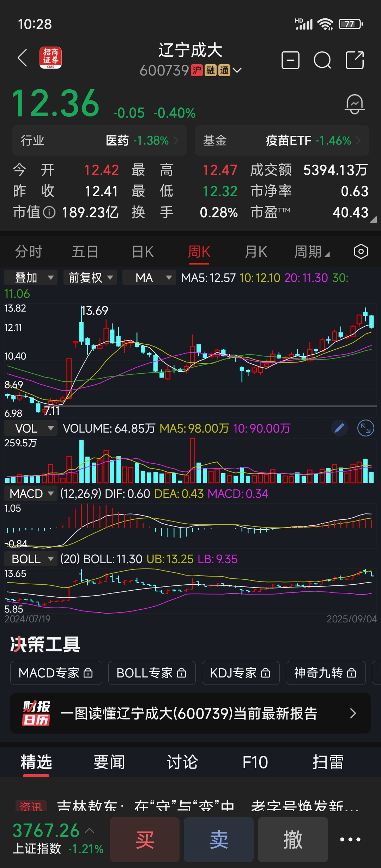Viewport: 381px width, 868px height.
Task: Open the 讨论 discussion tab
Action: pyautogui.click(x=182, y=762)
